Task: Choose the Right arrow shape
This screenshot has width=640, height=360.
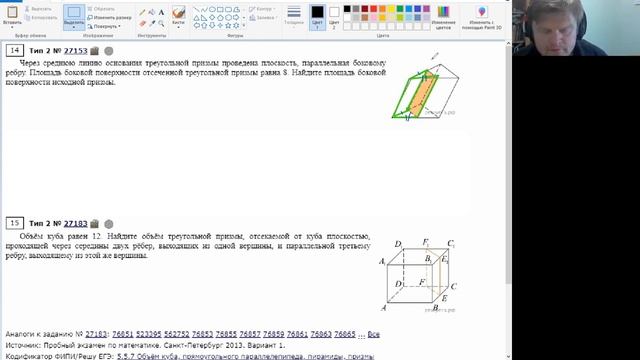Action: point(236,18)
